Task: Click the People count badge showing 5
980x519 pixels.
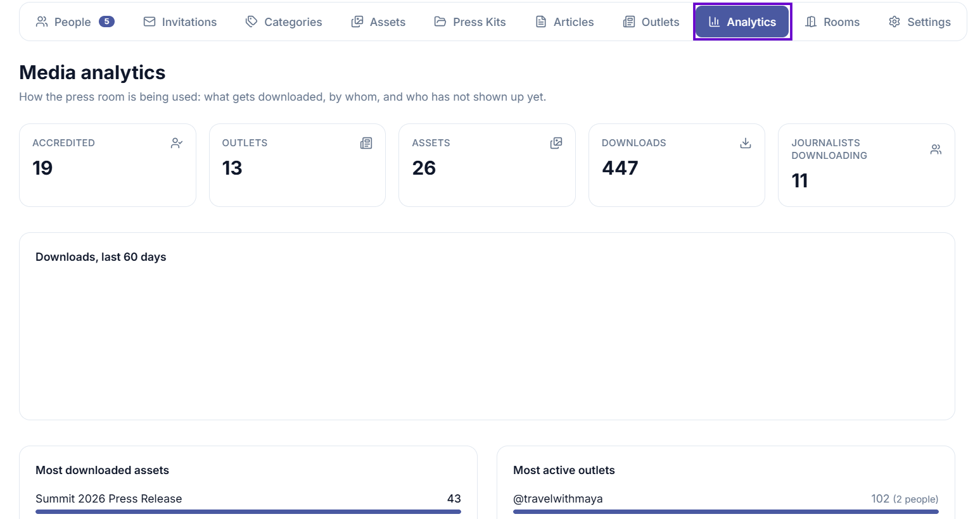Action: coord(106,22)
